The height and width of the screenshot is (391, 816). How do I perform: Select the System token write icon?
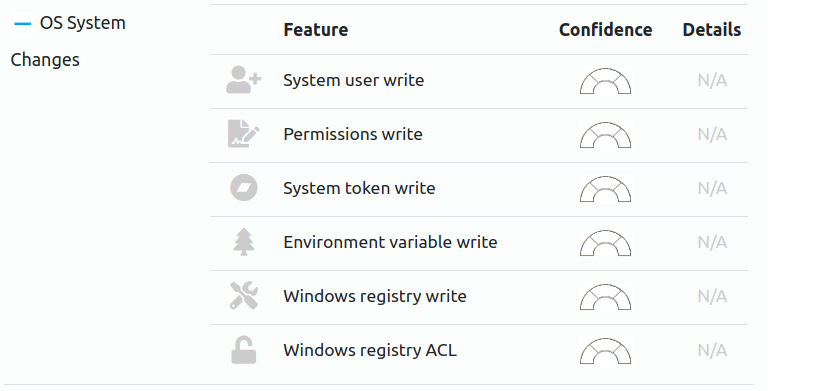(x=244, y=188)
